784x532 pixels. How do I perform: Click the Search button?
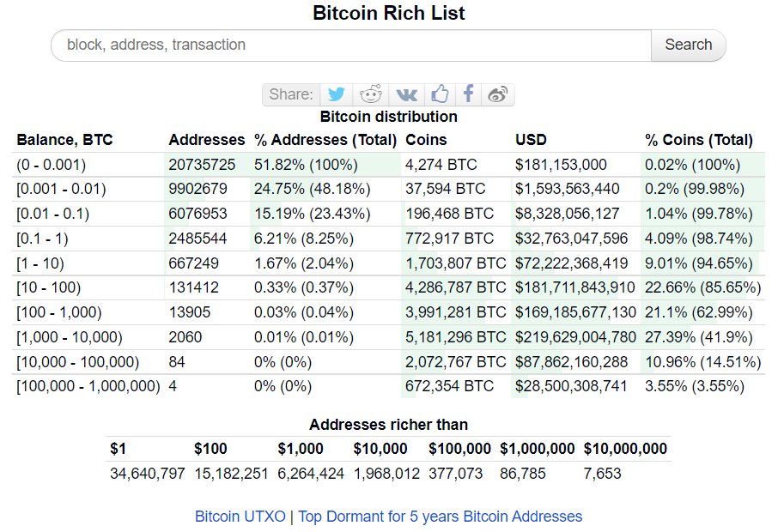coord(688,45)
